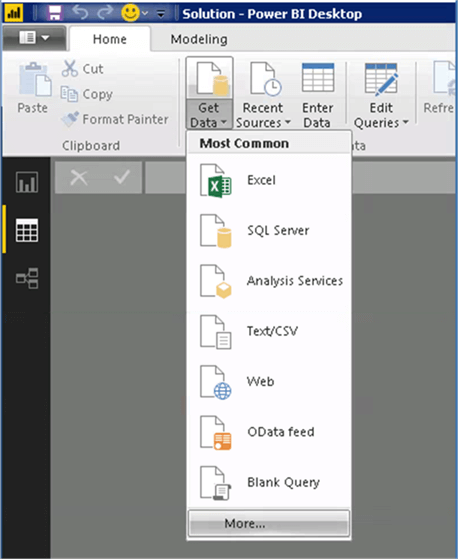Choose SQL Server data source
The height and width of the screenshot is (559, 458).
click(269, 230)
